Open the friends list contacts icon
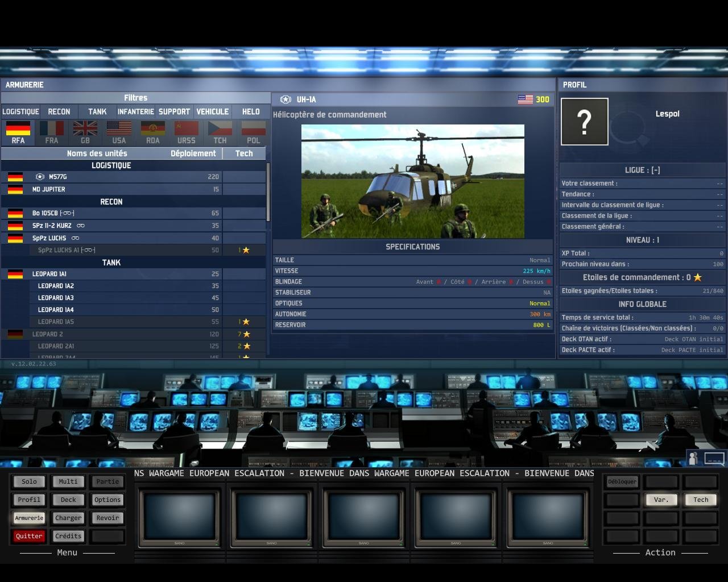This screenshot has width=728, height=582. [693, 458]
